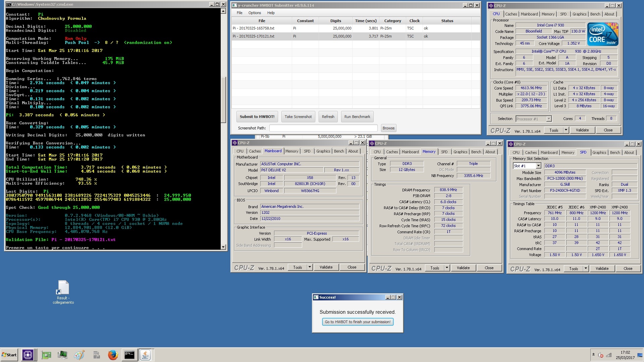This screenshot has height=362, width=644.
Task: Click the cmd window vertical scrollbar thumb
Action: pyautogui.click(x=223, y=100)
